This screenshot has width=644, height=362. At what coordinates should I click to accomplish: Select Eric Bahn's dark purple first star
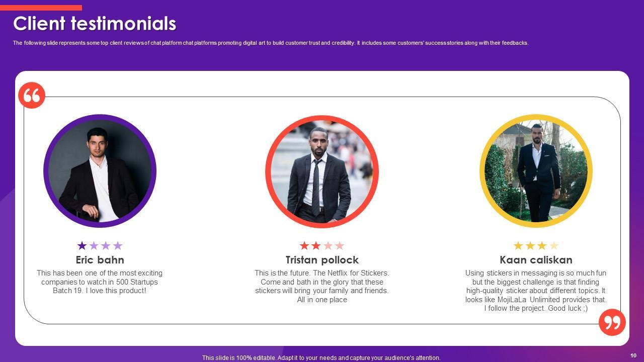(82, 245)
